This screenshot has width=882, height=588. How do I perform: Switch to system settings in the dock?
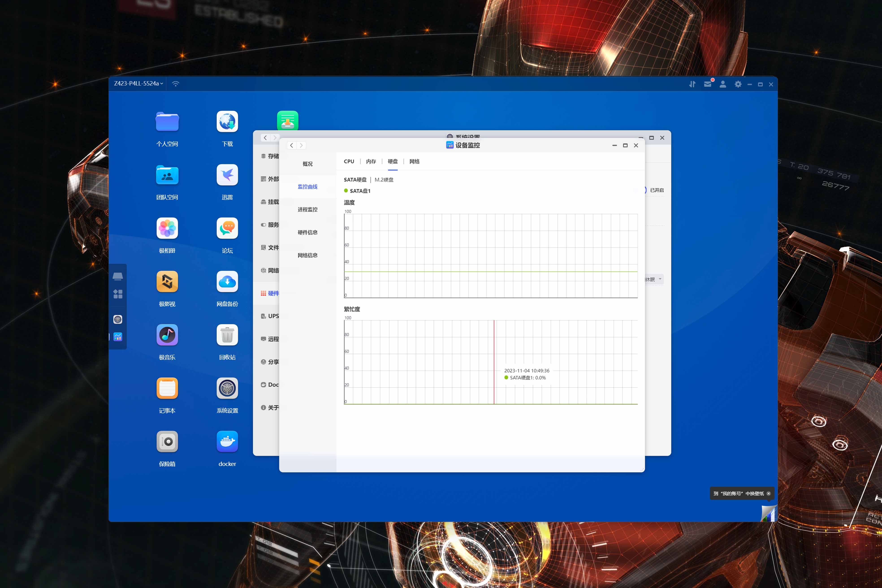tap(118, 319)
